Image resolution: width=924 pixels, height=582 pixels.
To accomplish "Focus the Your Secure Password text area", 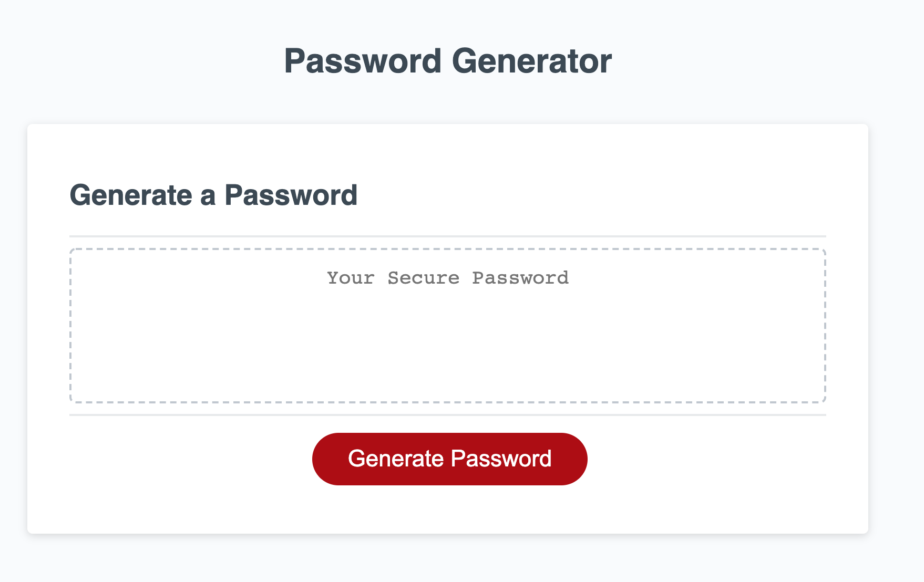I will [x=448, y=326].
